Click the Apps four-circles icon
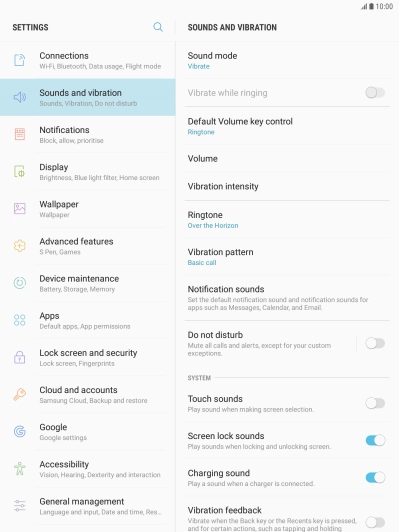The image size is (399, 532). 20,320
